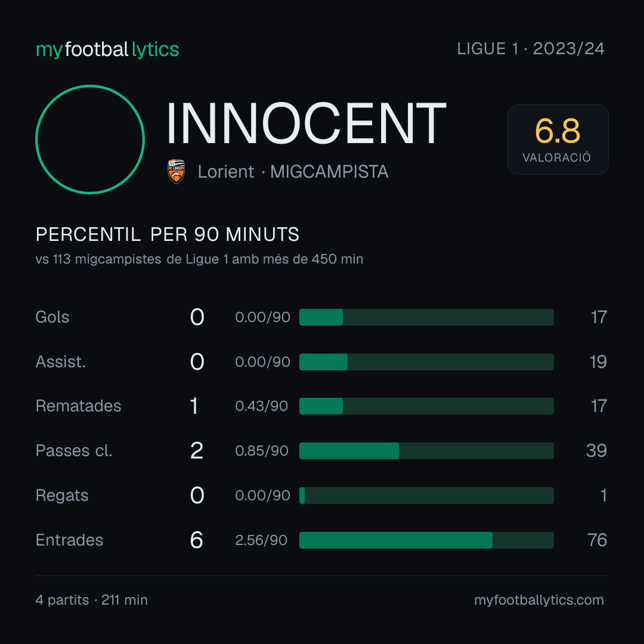This screenshot has width=644, height=644.
Task: Click the Gols stat row label
Action: pyautogui.click(x=52, y=317)
